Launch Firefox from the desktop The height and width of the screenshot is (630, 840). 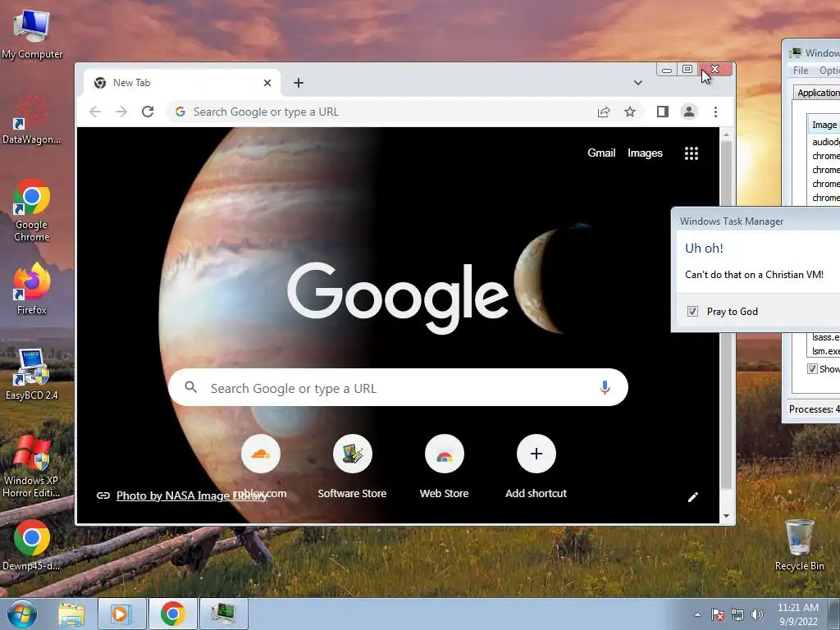(32, 290)
